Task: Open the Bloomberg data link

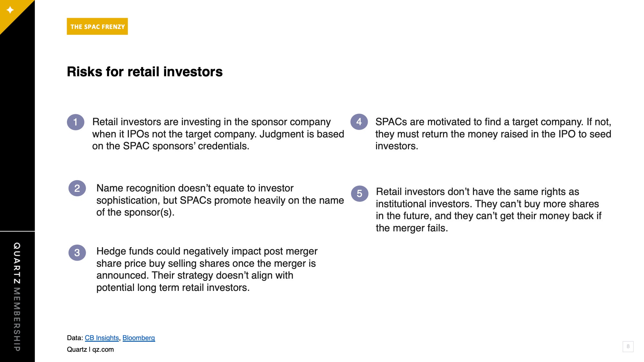Action: point(139,338)
